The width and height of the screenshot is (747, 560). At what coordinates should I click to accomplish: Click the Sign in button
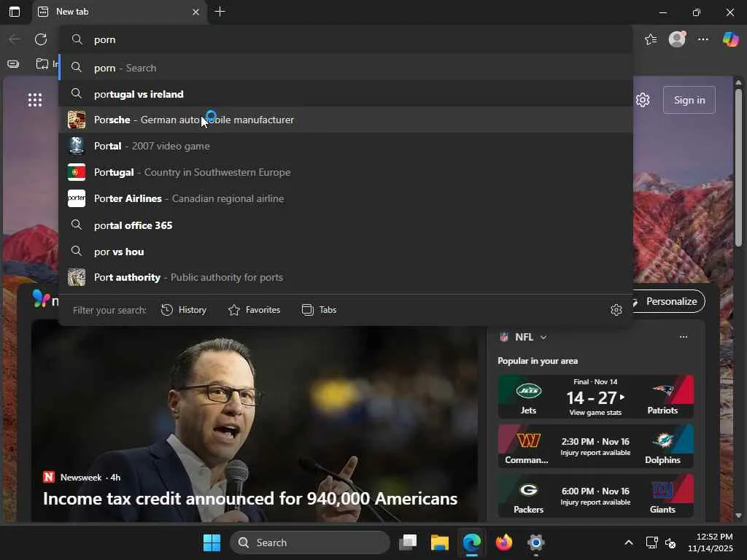click(x=689, y=100)
